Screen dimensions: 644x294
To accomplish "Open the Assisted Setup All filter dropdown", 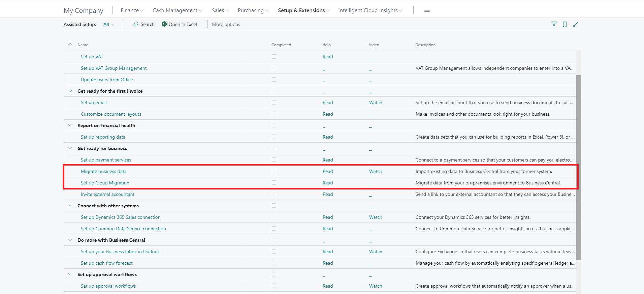I will 109,24.
